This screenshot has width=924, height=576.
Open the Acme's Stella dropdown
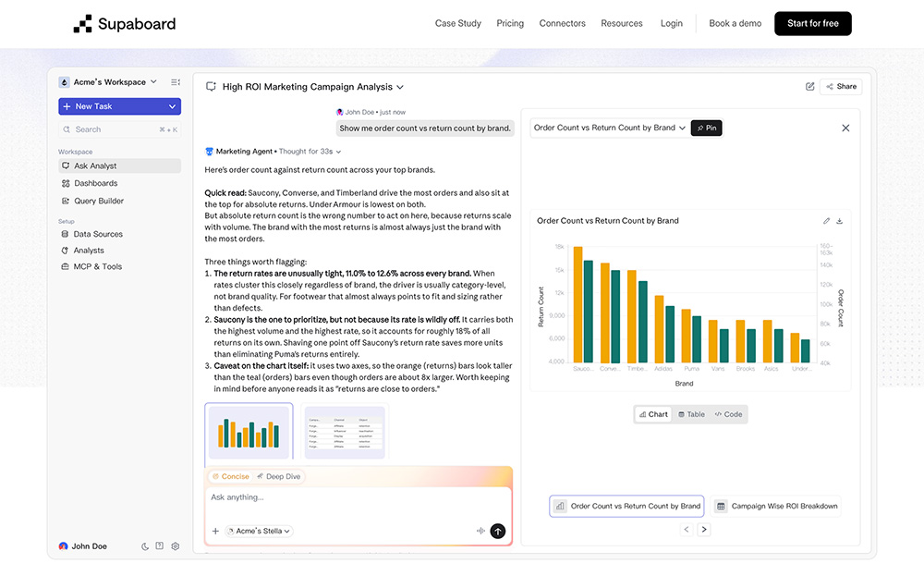coord(260,532)
